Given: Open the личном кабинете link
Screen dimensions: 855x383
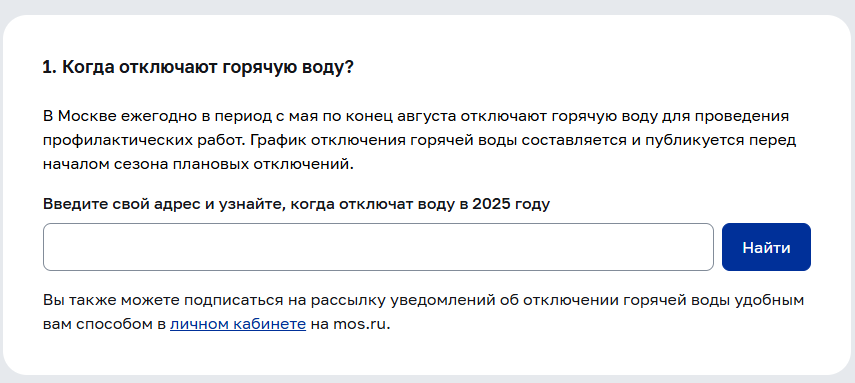Looking at the screenshot, I should click(x=238, y=325).
